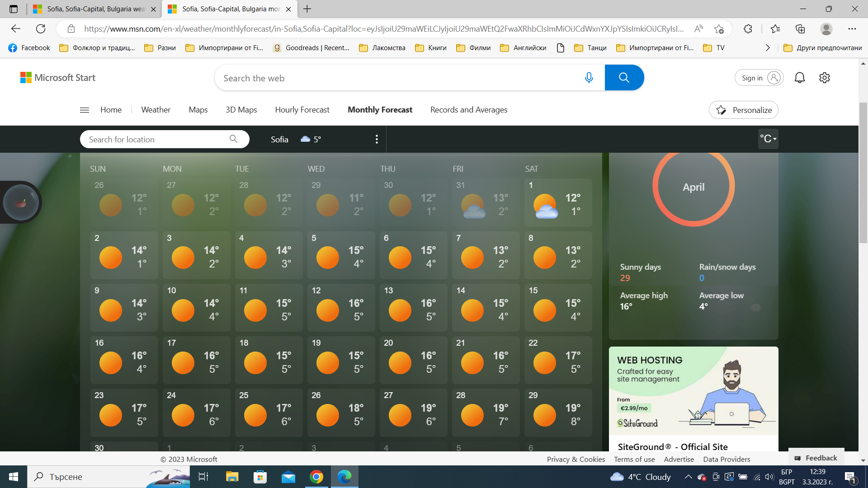This screenshot has height=488, width=868.
Task: Open the Privacy & Cookies link
Action: click(576, 459)
